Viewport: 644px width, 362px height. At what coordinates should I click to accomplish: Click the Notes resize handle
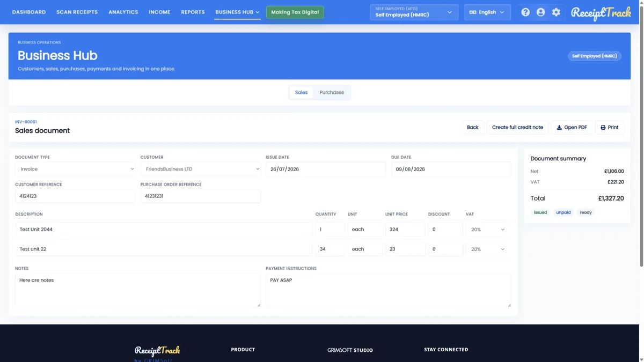pos(259,305)
